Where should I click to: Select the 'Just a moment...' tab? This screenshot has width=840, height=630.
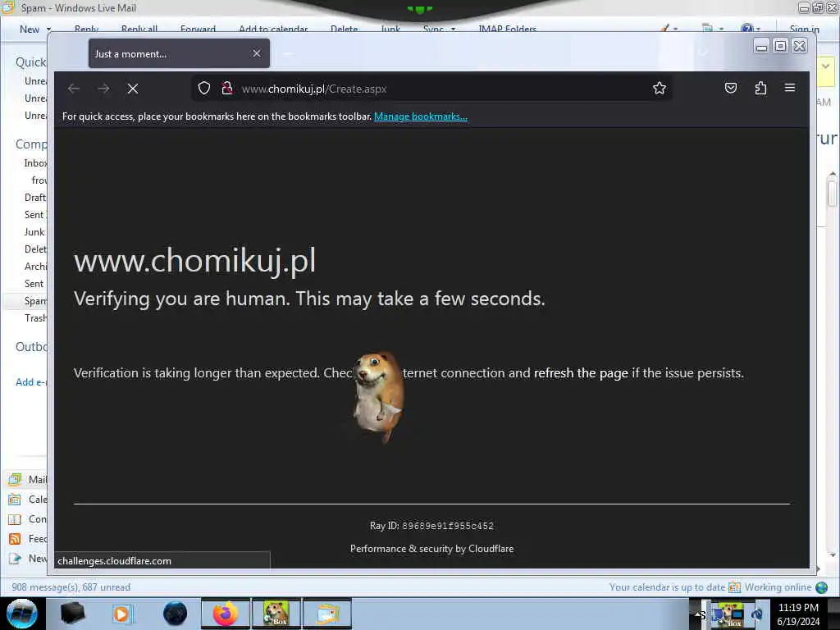(x=179, y=53)
